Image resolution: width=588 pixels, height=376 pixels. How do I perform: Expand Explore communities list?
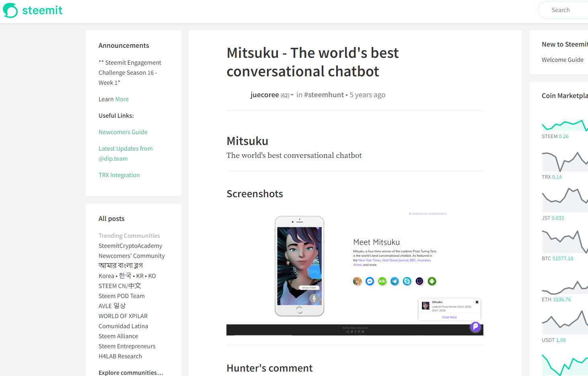pos(131,372)
